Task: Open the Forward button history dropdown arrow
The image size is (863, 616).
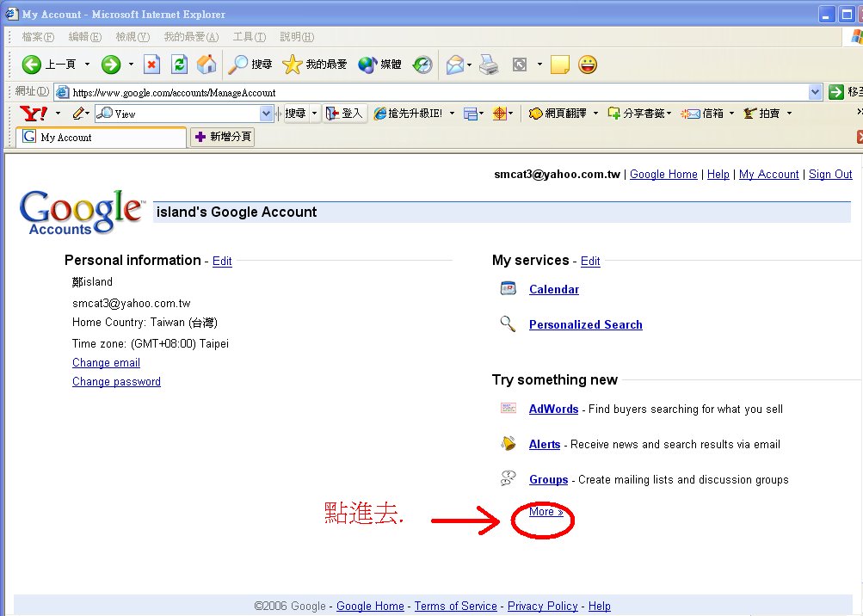Action: [x=131, y=65]
